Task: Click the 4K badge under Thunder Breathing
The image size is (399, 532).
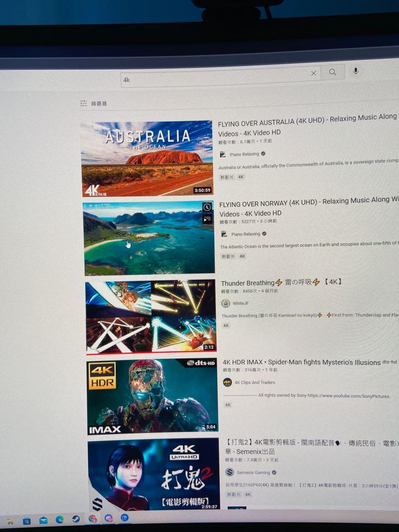Action: 226,326
